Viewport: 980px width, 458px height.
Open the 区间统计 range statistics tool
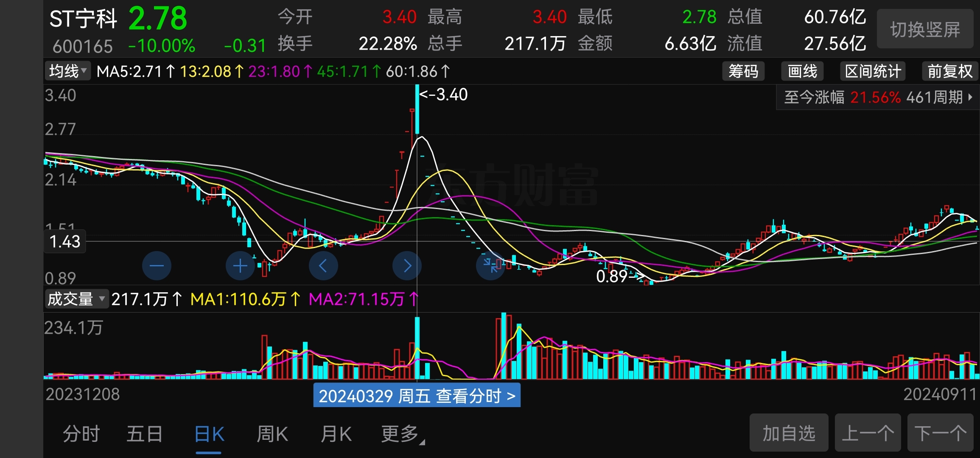click(873, 71)
